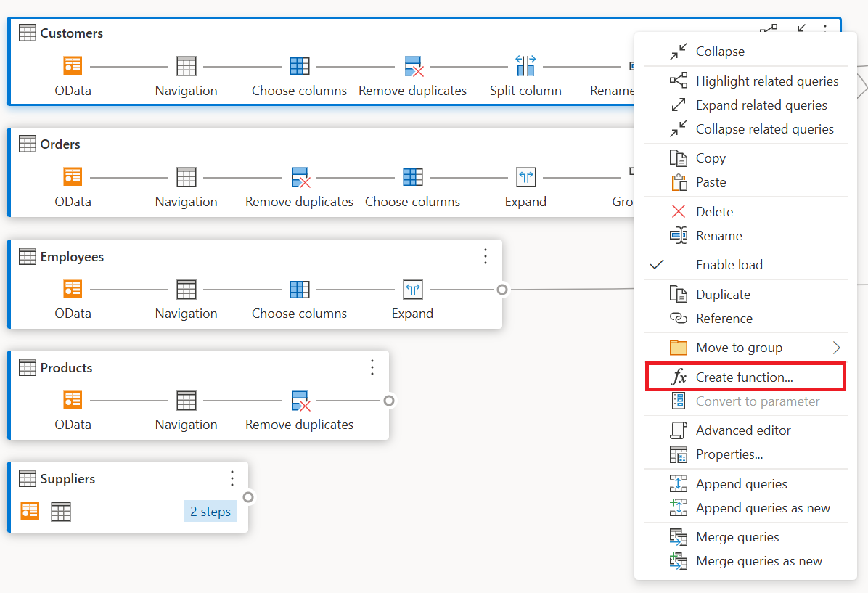Click the Employees query title
This screenshot has height=593, width=868.
click(x=72, y=257)
